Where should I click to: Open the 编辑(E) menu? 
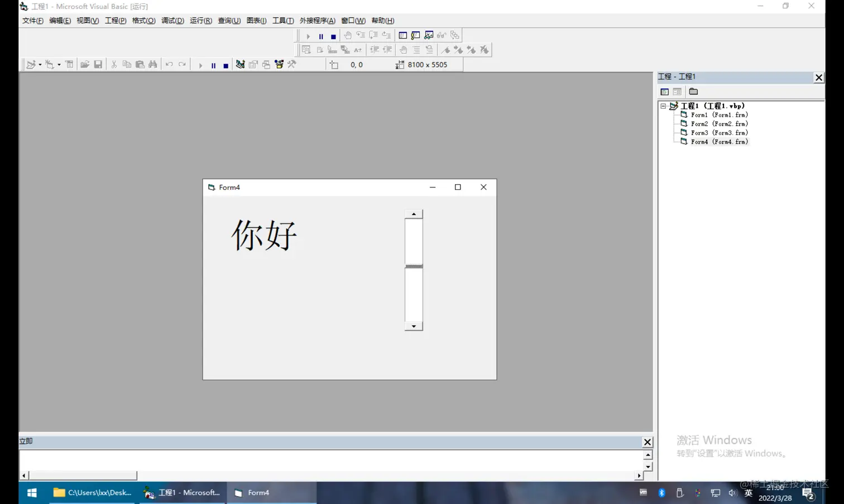60,21
